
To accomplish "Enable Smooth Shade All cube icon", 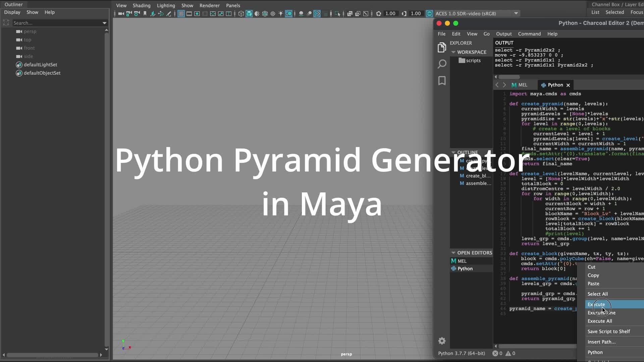I will 249,14.
